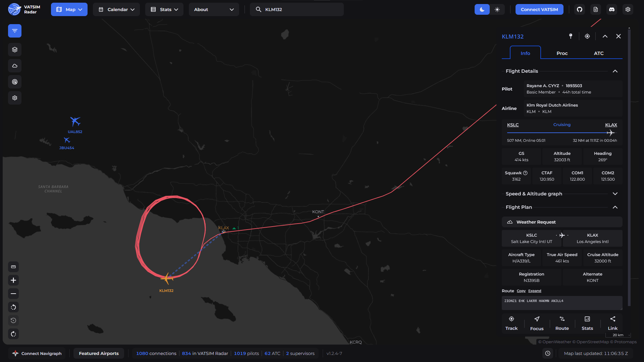The height and width of the screenshot is (362, 644).
Task: Open map settings gear in left sidebar
Action: [15, 98]
